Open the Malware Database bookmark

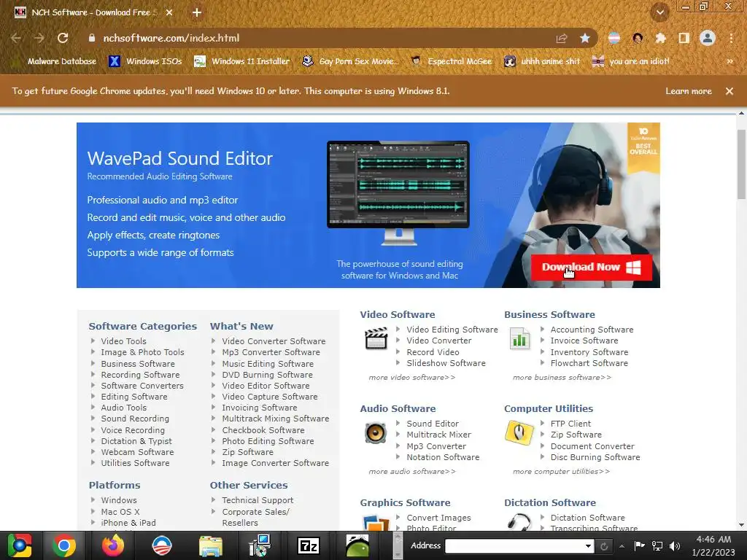tap(54, 61)
